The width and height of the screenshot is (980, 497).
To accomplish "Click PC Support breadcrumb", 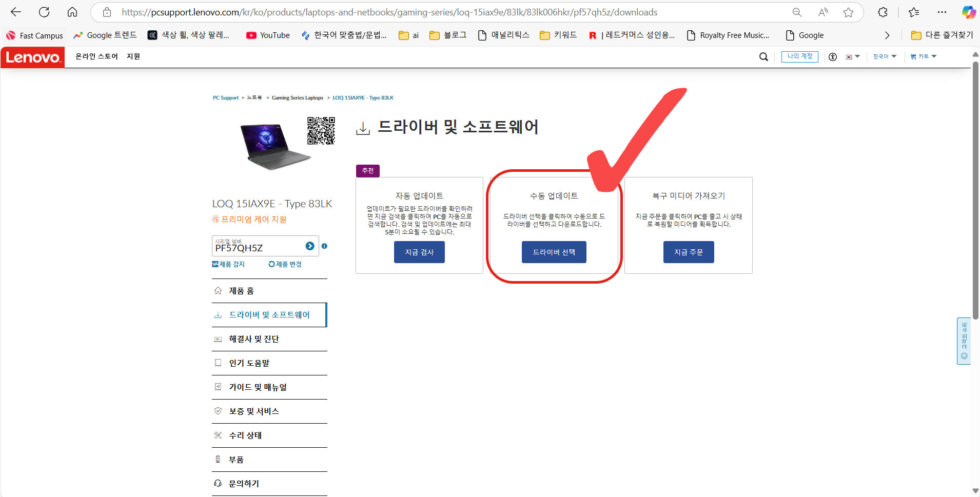I will [226, 97].
